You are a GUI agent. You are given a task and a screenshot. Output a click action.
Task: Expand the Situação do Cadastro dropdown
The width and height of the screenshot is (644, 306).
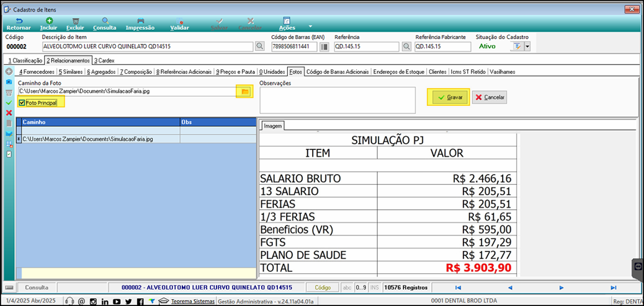(527, 46)
